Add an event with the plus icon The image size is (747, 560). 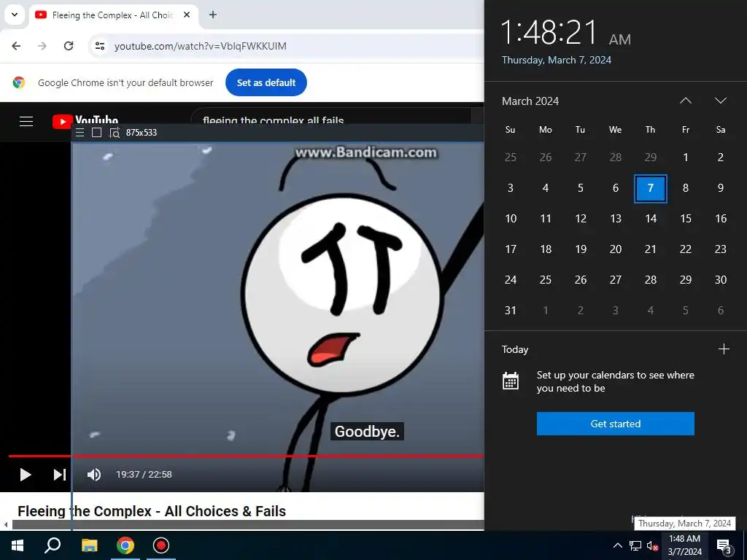[724, 349]
